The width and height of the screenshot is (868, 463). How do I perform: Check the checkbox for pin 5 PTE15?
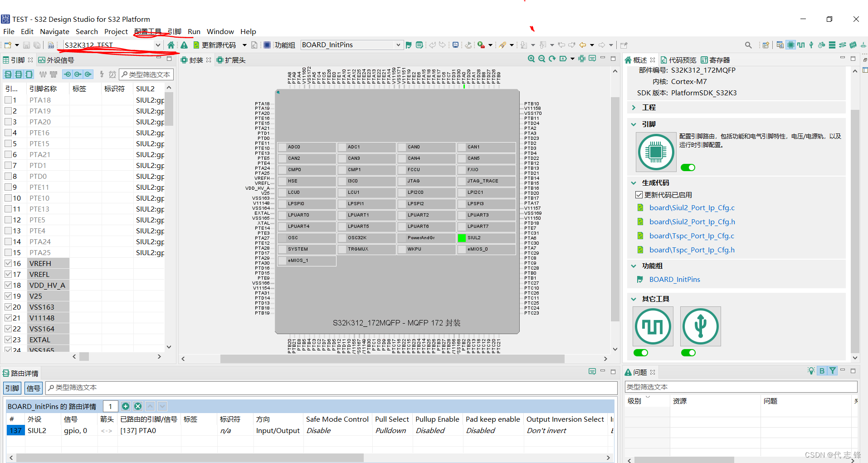click(x=8, y=143)
